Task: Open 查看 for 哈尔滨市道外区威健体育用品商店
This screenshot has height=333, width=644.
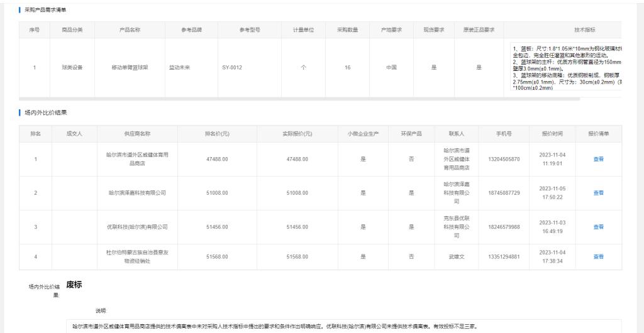Action: pos(598,160)
